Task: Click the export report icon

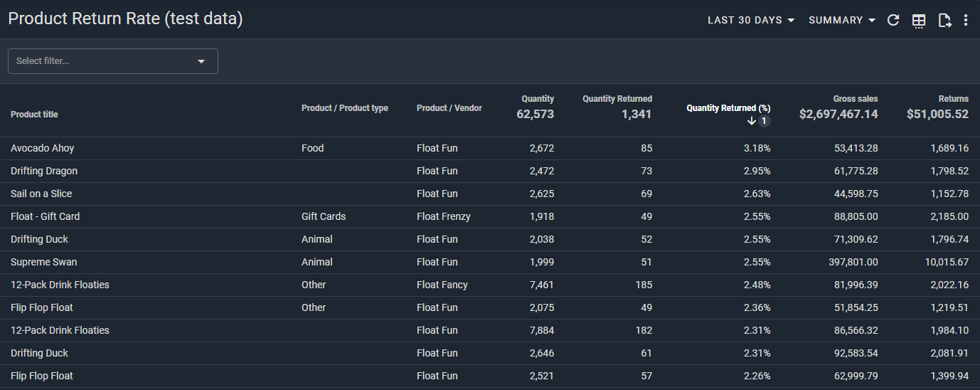Action: pos(944,21)
